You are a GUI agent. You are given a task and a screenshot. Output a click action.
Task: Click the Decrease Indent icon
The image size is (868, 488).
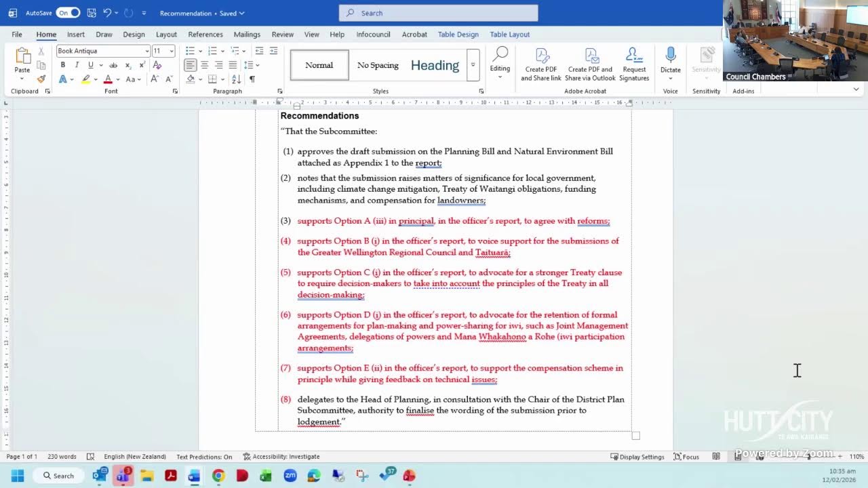point(259,52)
